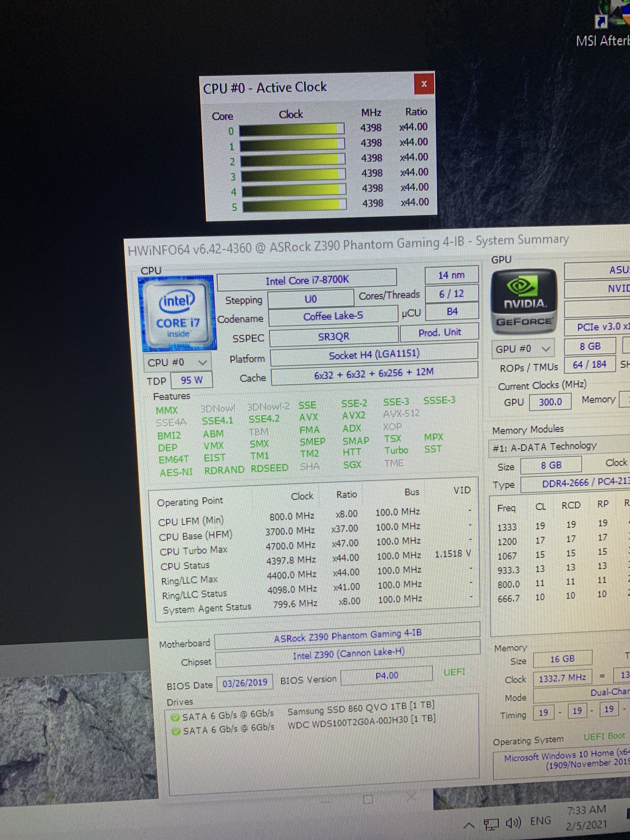Click the BIOS Date field 03/26/2019
This screenshot has height=840, width=630.
coord(245,683)
